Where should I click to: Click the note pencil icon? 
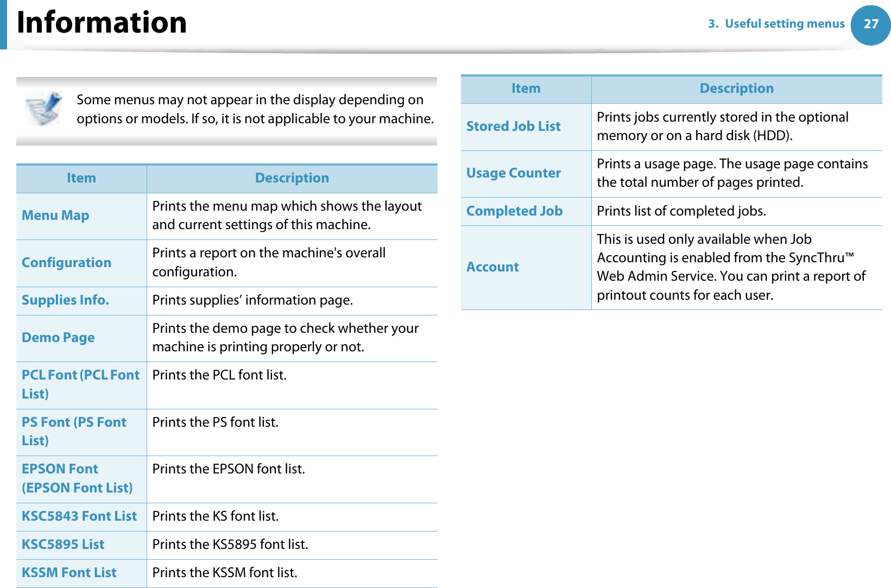43,109
